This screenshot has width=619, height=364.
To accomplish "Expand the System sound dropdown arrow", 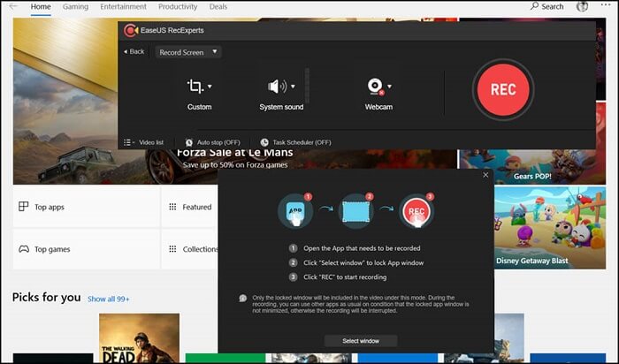I will [x=293, y=87].
